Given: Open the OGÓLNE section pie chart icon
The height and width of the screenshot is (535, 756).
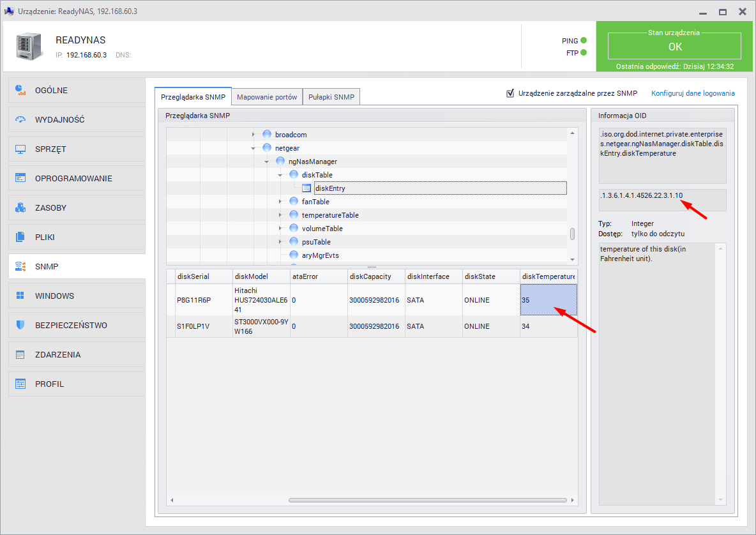Looking at the screenshot, I should coord(20,90).
